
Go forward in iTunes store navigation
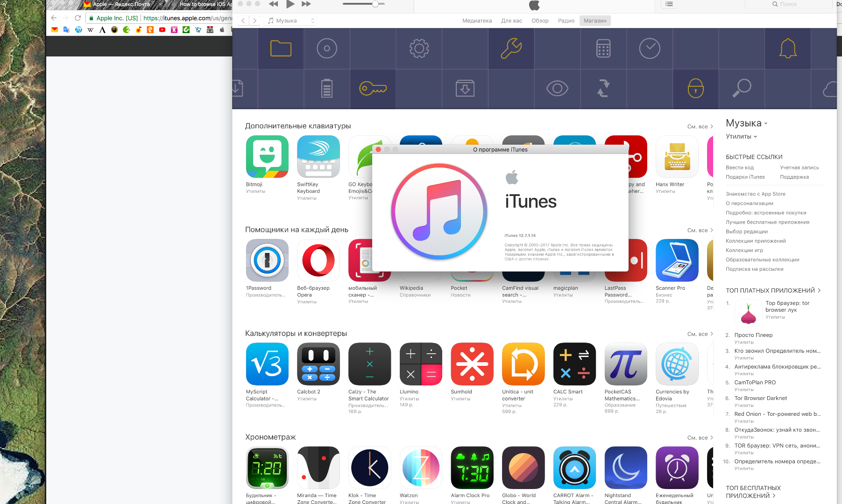(255, 21)
